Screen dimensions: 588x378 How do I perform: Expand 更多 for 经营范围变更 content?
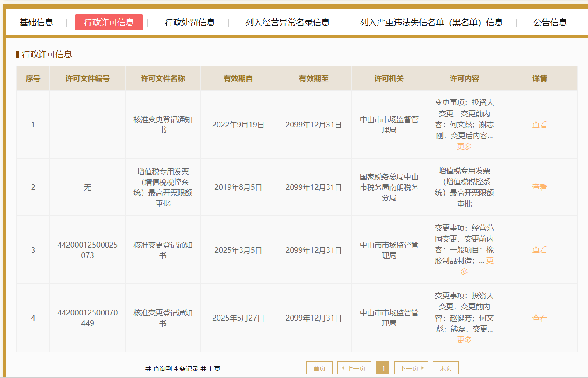490,261
